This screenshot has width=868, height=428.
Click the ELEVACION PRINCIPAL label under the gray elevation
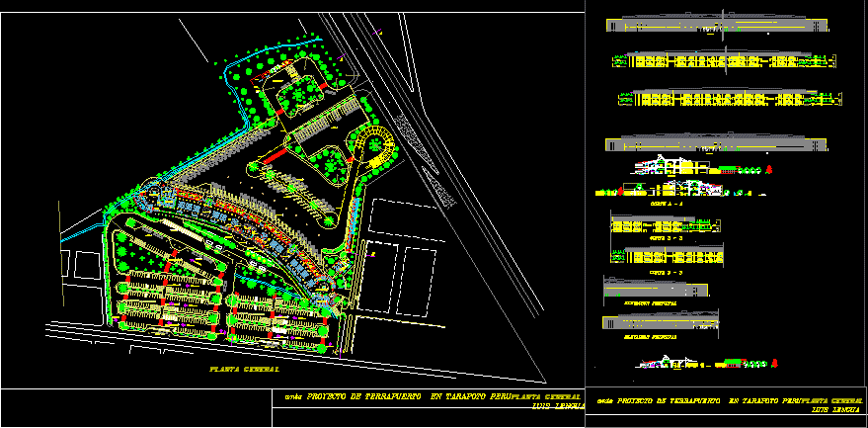coord(650,302)
